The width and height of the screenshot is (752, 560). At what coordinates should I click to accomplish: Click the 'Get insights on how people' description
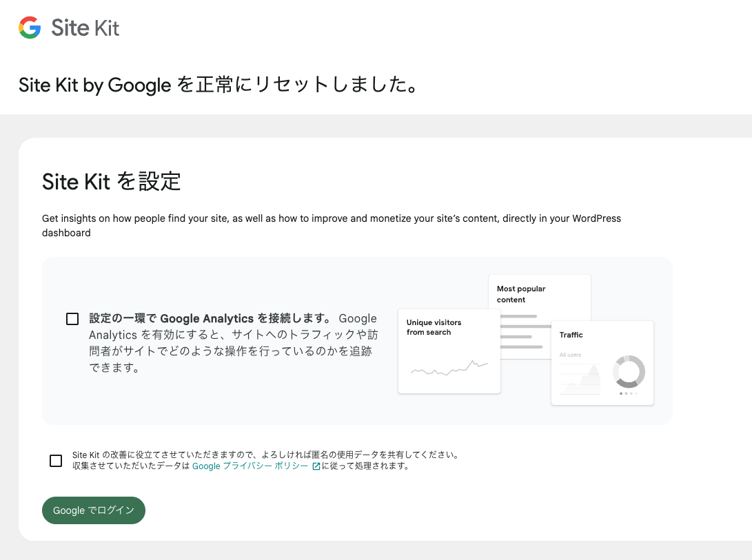(x=332, y=225)
